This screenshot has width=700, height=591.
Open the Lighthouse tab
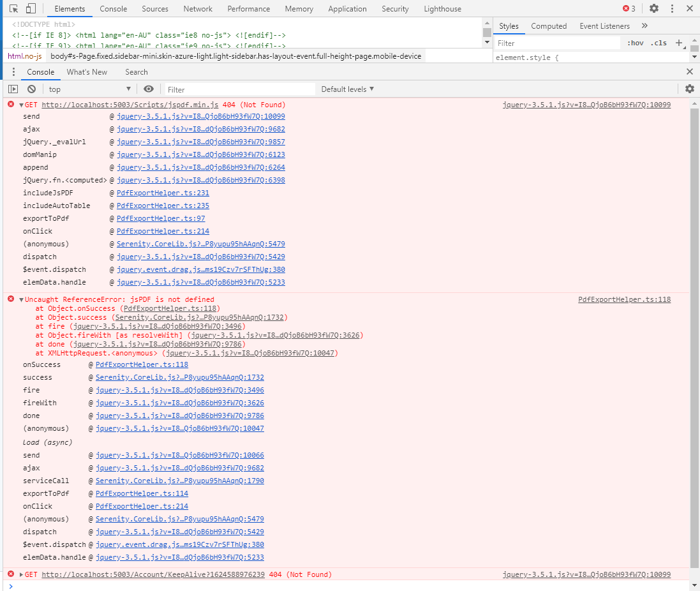pyautogui.click(x=442, y=9)
